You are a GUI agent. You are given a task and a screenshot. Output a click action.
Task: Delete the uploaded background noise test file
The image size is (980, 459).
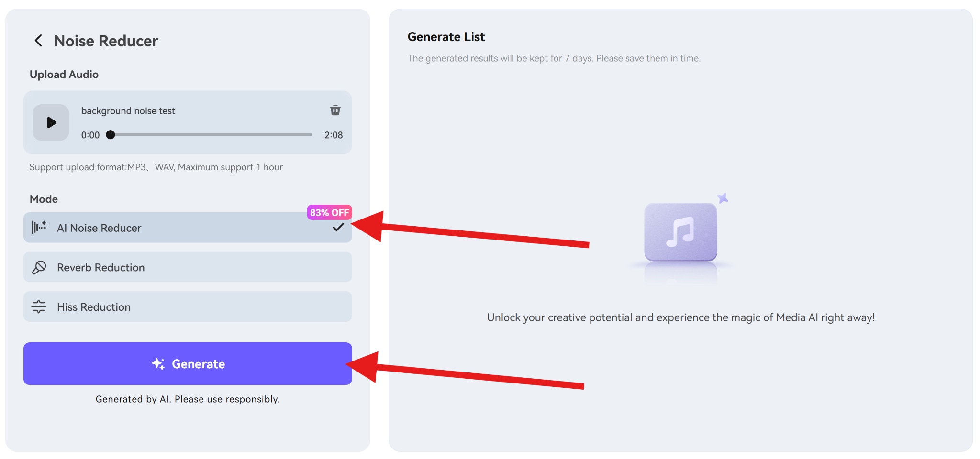pos(335,110)
